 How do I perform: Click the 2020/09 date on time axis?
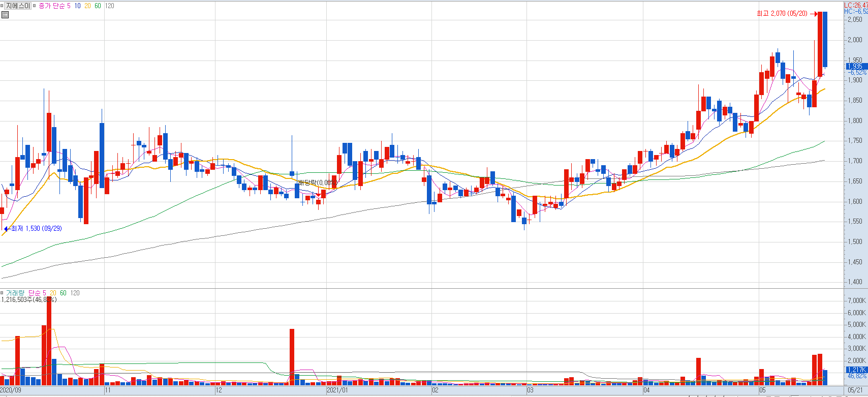[11, 390]
